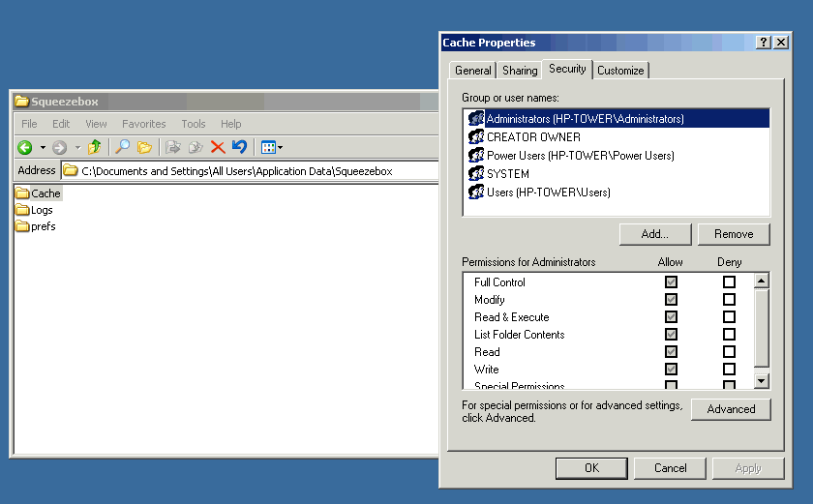Enable Deny for Read permission

pyautogui.click(x=729, y=352)
